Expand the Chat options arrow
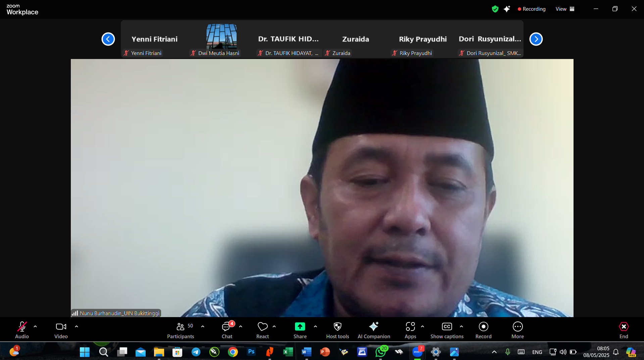Screen dimensions: 644x360 (x=241, y=326)
